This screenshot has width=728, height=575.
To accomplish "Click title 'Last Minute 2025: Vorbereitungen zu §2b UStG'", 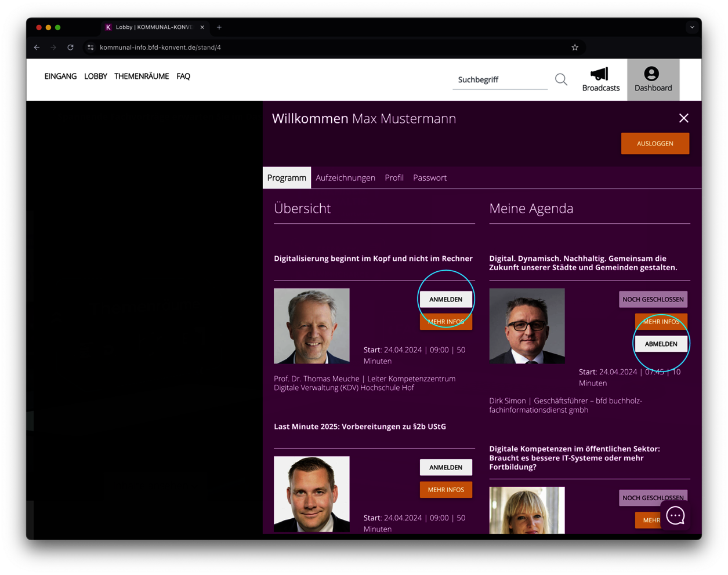I will coord(360,427).
